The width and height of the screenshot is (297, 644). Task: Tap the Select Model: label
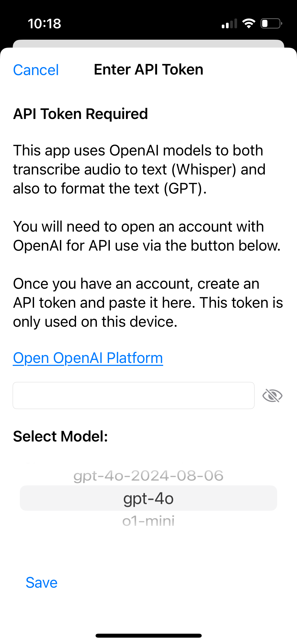click(60, 436)
